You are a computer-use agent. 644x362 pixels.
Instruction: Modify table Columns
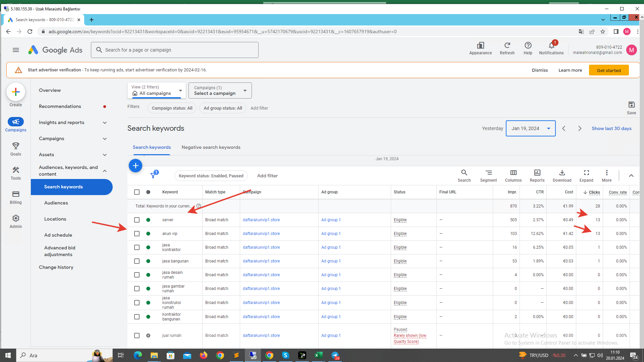point(513,176)
